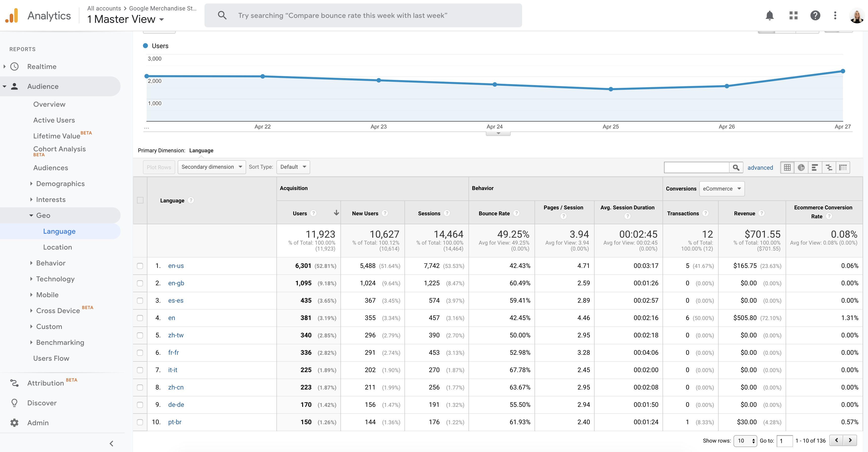Viewport: 868px width, 452px height.
Task: Click the blue Users legend dot
Action: point(146,45)
